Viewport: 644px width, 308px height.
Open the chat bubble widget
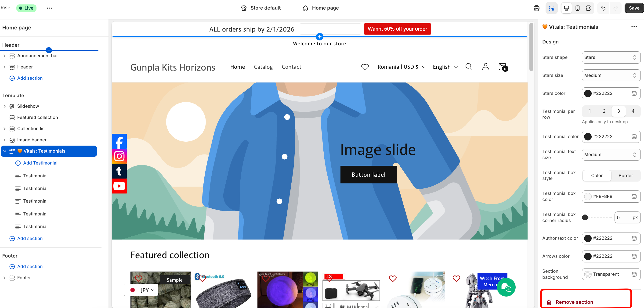[x=506, y=287]
